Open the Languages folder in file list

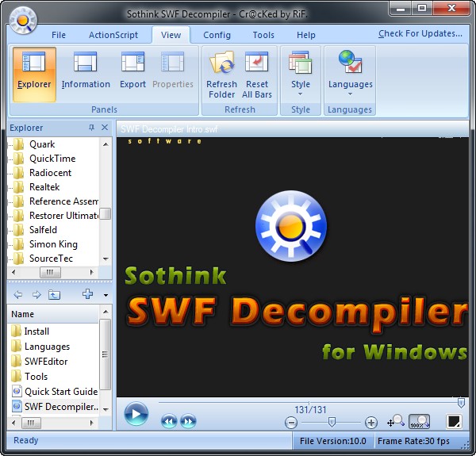pyautogui.click(x=47, y=347)
